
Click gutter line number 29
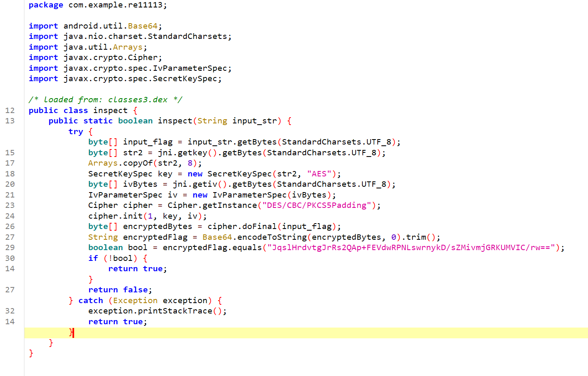pos(10,248)
